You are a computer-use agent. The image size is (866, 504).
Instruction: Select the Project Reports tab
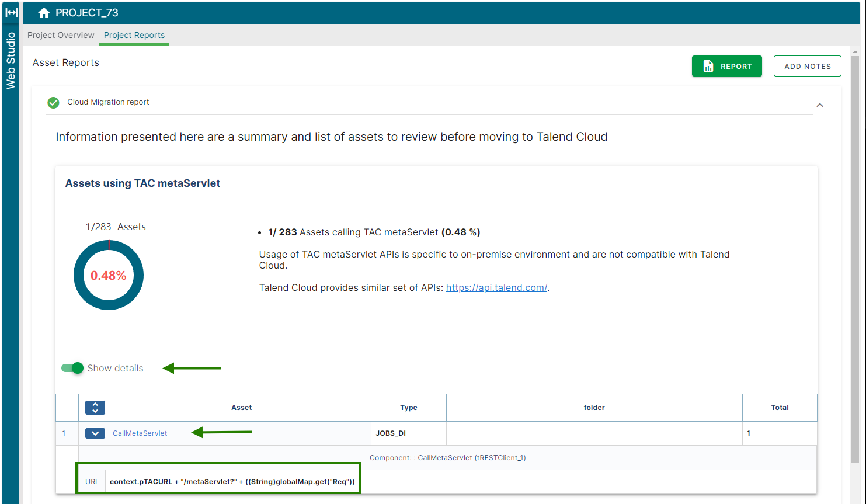[134, 35]
